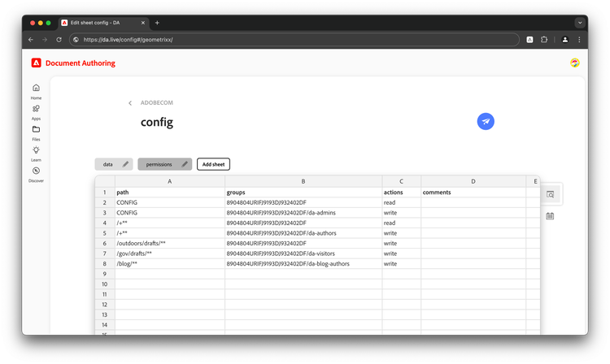Open Apps in the sidebar

click(x=36, y=109)
